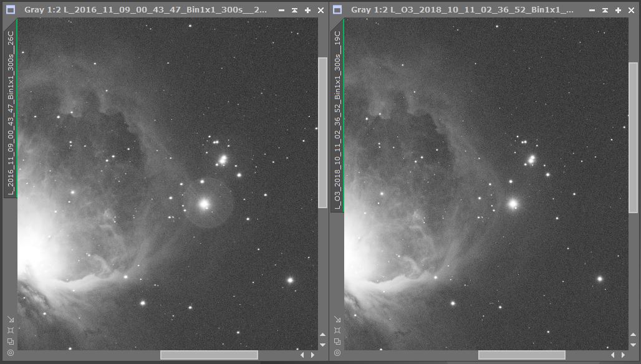Click the scroll up arrow in left window
The image size is (641, 364).
[x=322, y=335]
